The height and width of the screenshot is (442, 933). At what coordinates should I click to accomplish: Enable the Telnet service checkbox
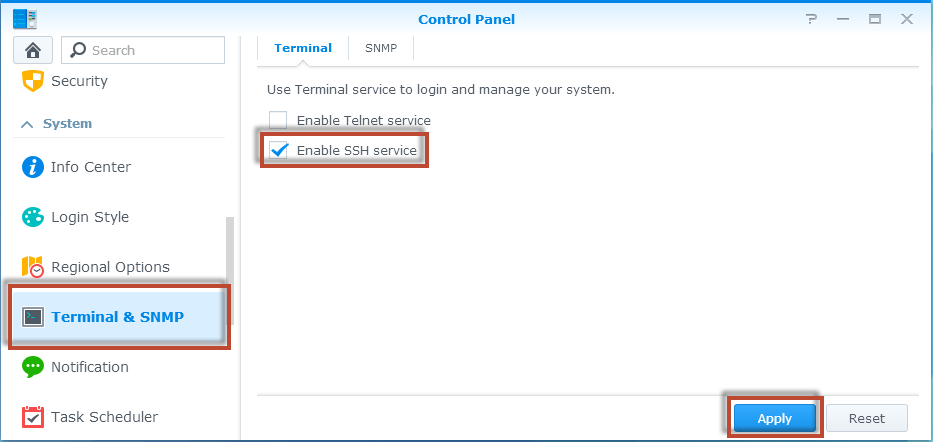278,120
